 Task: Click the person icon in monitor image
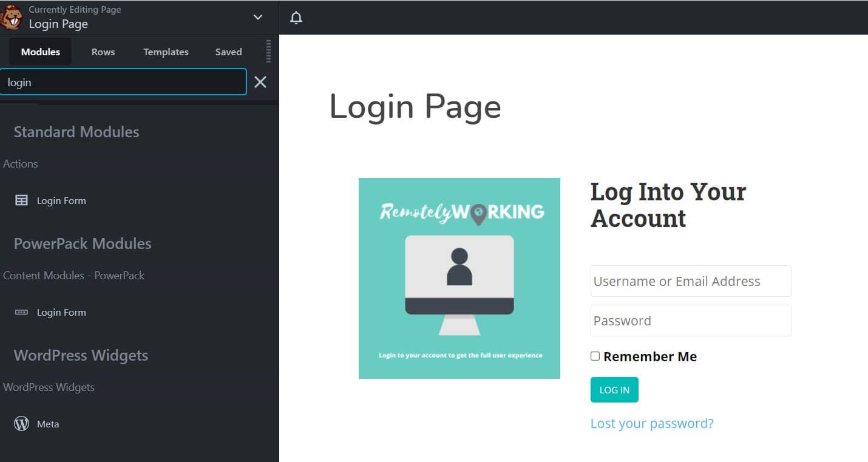pyautogui.click(x=459, y=267)
